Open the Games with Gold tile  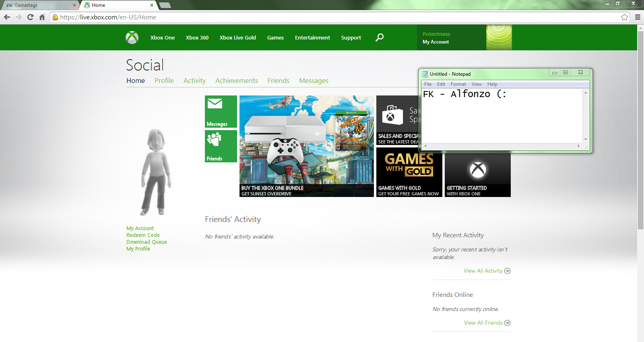[x=409, y=172]
